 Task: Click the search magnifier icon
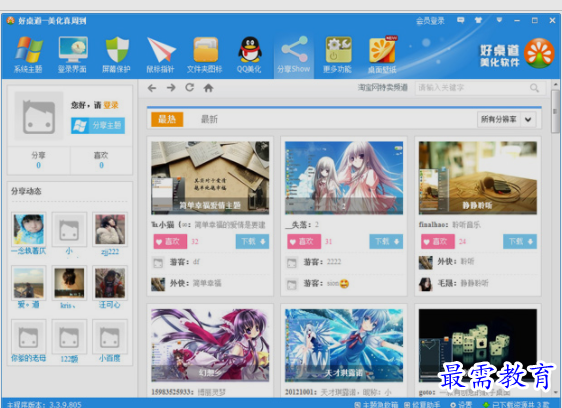(x=534, y=88)
